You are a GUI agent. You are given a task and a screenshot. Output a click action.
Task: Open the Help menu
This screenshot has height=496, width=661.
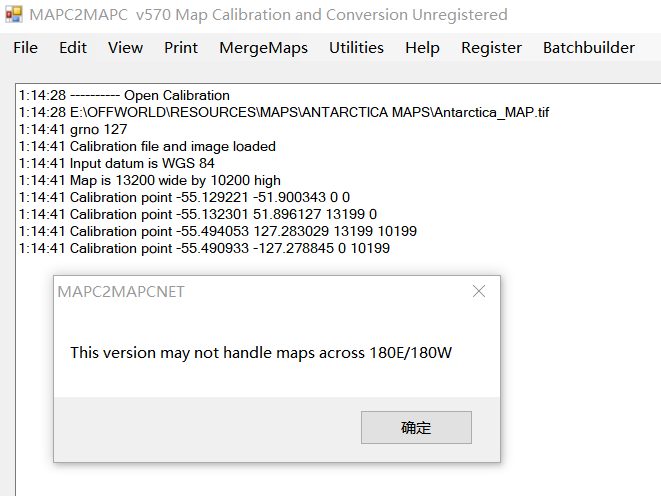point(422,48)
